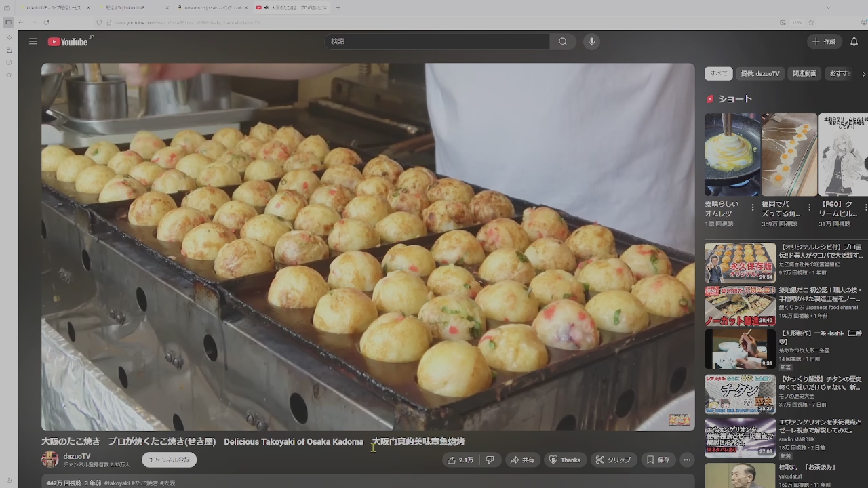The image size is (868, 488).
Task: Open the チタン history video thumbnail
Action: pos(739,394)
